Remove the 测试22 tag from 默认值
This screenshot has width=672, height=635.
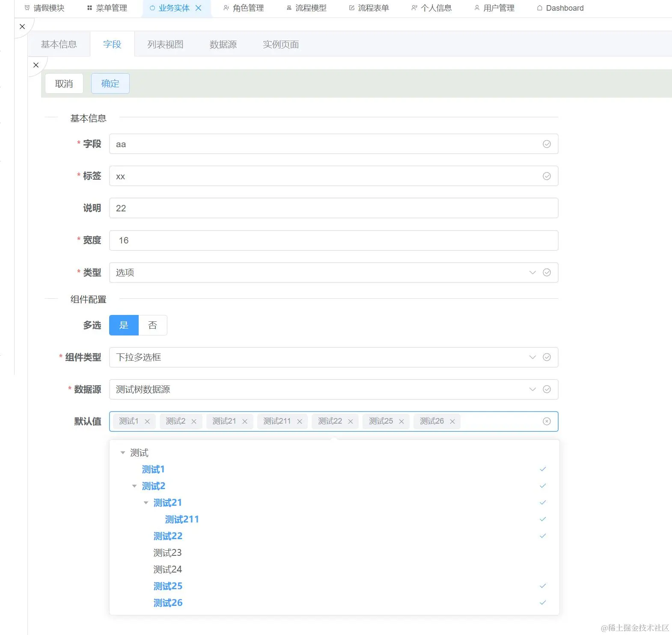coord(351,421)
